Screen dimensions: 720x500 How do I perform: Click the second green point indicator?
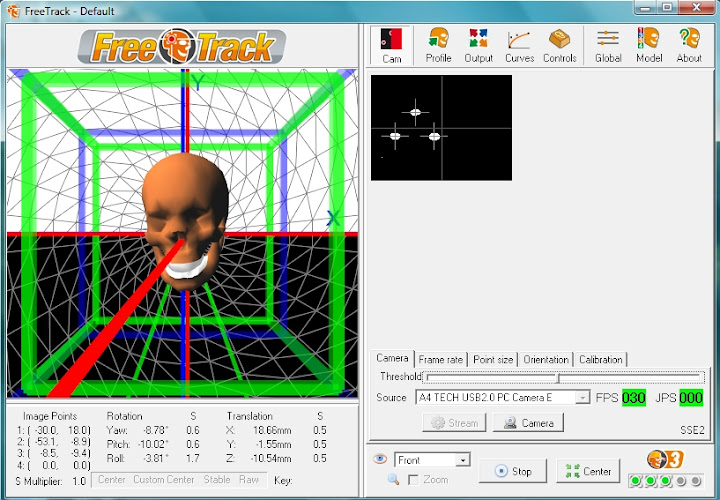(x=651, y=481)
